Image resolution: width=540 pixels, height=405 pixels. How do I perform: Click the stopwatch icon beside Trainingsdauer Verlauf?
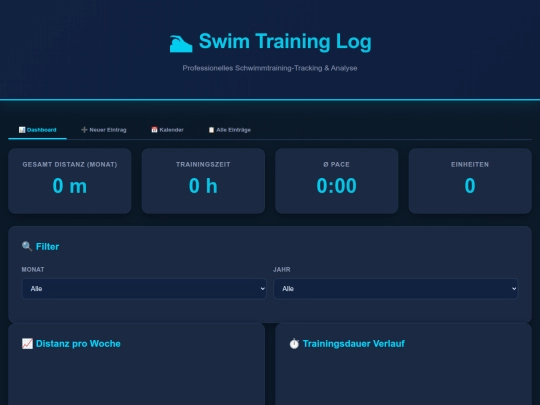coord(294,343)
